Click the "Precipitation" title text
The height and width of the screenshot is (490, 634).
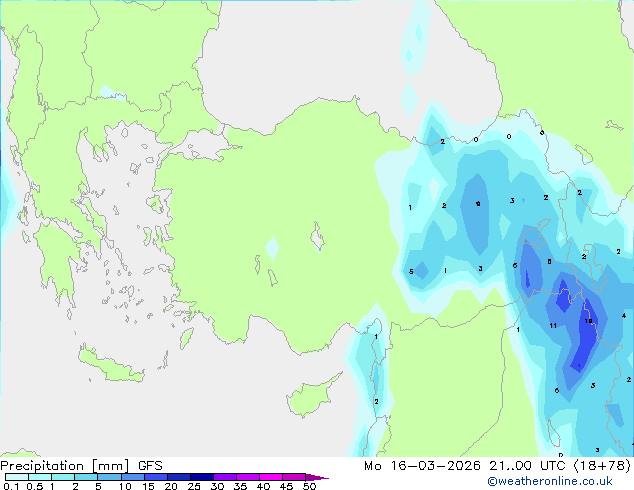click(x=42, y=466)
